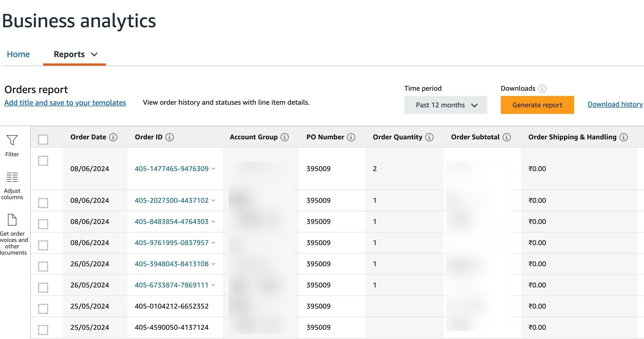Click Add title and save to your templates
Screen dimensions: 644x339
click(x=65, y=103)
